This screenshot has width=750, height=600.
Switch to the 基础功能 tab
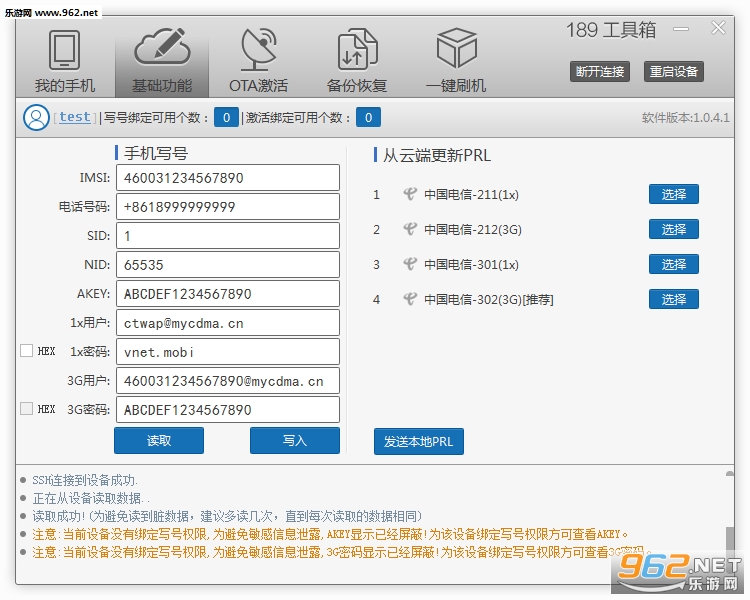[x=162, y=60]
